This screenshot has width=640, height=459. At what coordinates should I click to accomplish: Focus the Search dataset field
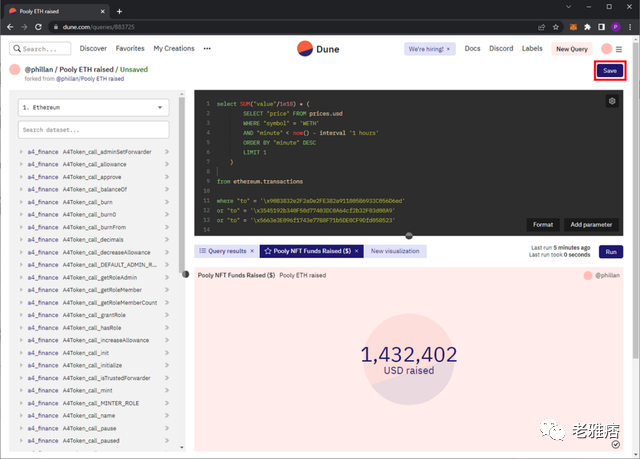tap(93, 130)
